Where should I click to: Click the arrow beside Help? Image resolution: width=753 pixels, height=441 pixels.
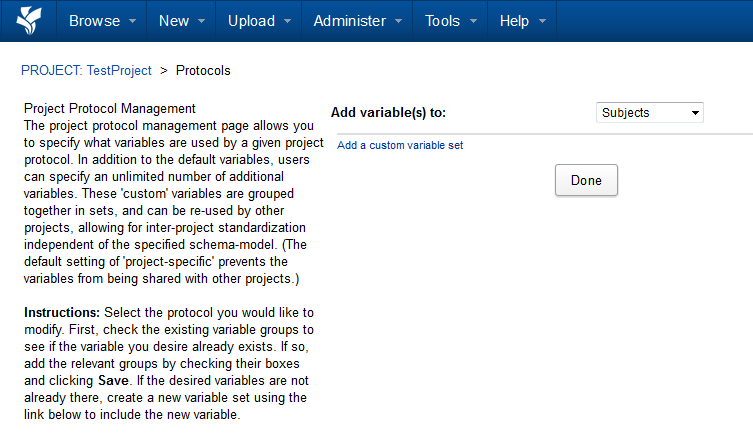[x=542, y=22]
